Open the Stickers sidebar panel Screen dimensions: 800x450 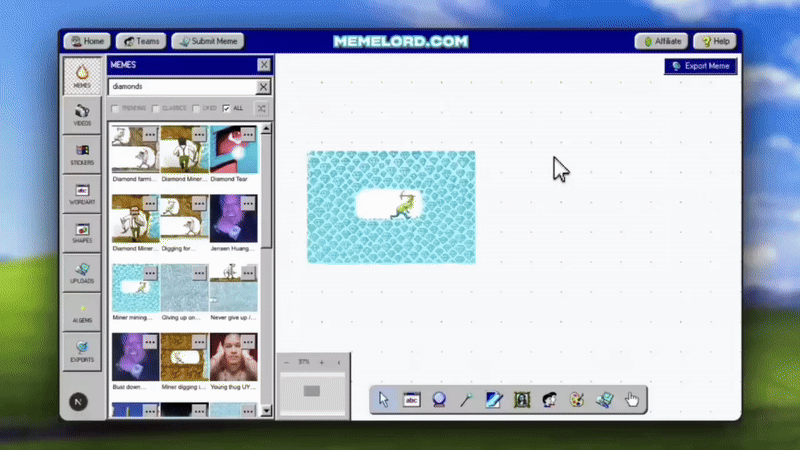click(x=82, y=155)
